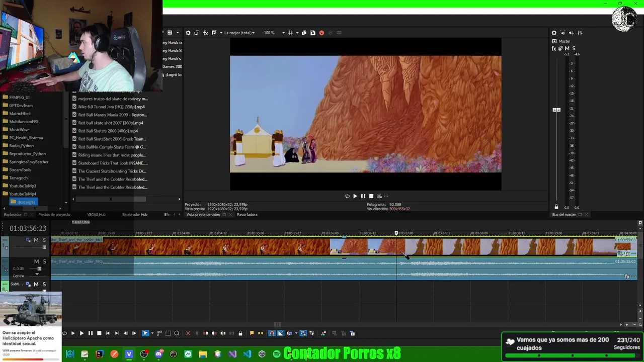Switch to the Explorador tab
The image size is (644, 362).
(13, 215)
